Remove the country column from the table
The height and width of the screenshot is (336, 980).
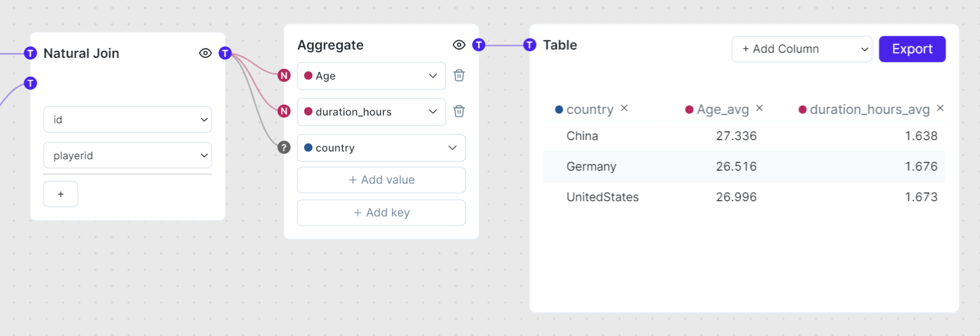(624, 108)
